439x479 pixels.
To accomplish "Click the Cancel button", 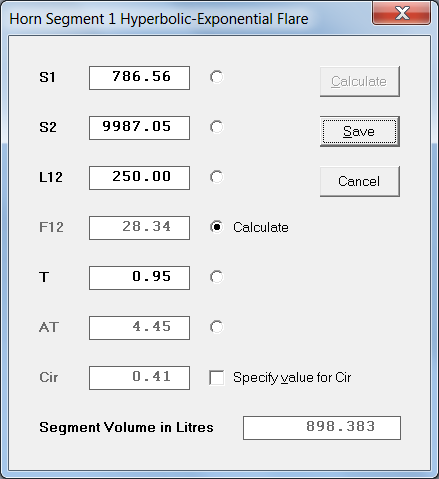I will click(x=360, y=181).
